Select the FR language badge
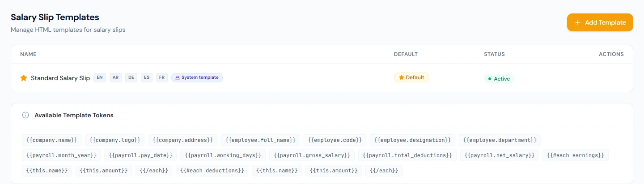The width and height of the screenshot is (644, 184). [162, 77]
